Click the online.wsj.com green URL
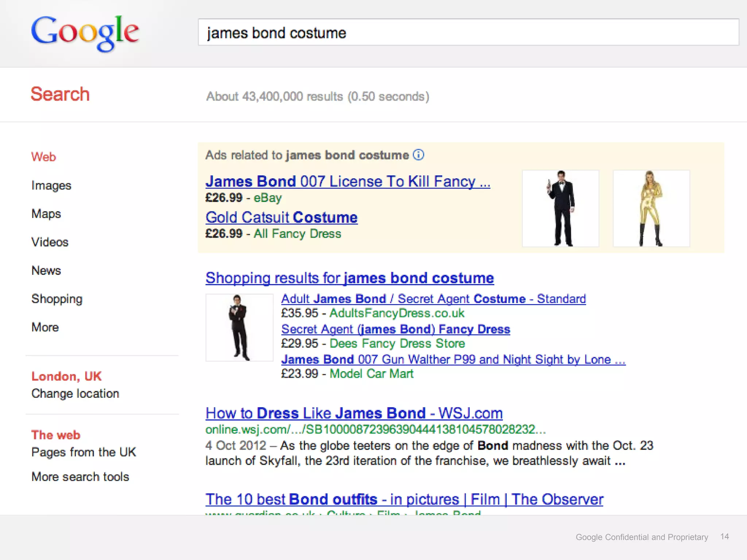The height and width of the screenshot is (560, 747). 375,429
